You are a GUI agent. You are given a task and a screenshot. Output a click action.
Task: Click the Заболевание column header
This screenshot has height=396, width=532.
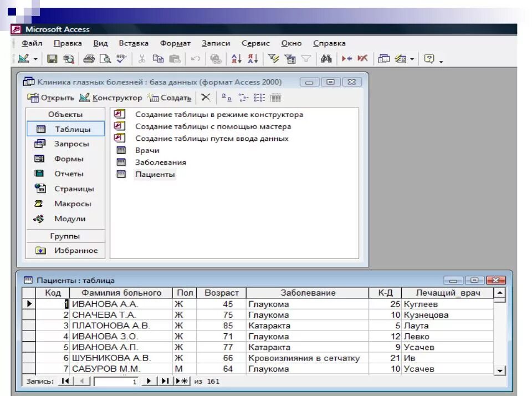point(308,293)
